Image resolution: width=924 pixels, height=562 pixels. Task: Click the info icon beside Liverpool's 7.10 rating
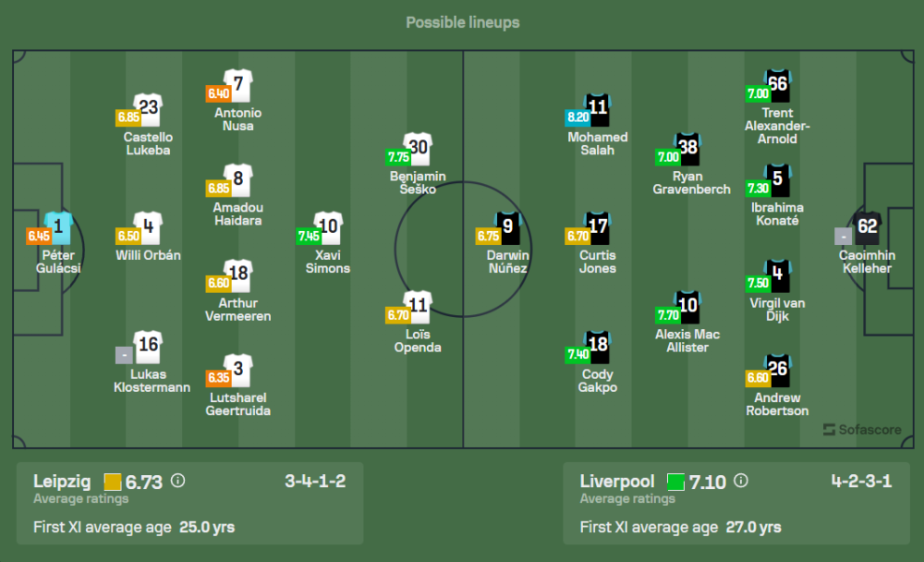point(740,481)
